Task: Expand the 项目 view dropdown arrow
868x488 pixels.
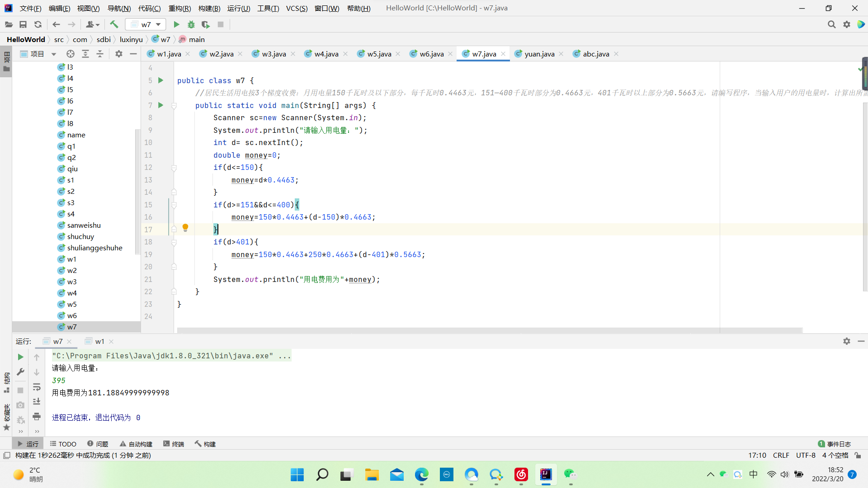Action: point(54,54)
